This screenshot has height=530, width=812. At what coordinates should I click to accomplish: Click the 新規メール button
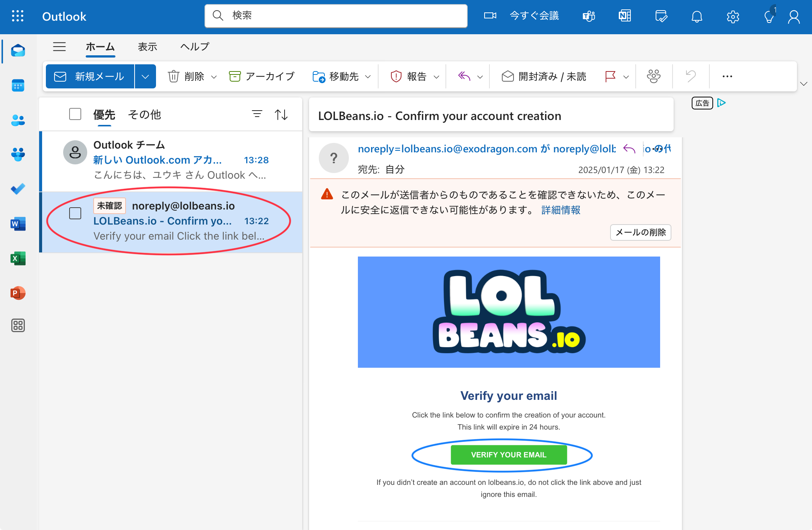(x=90, y=76)
